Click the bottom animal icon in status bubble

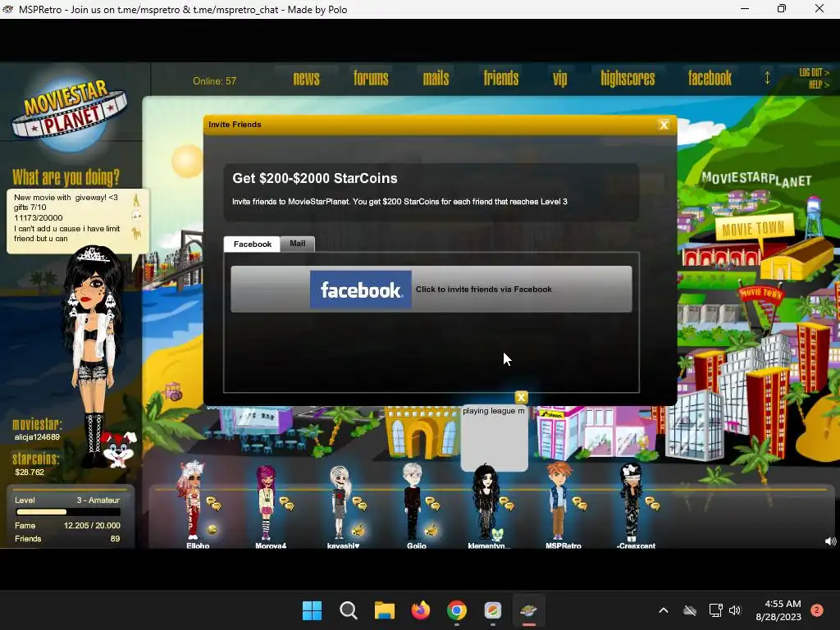(x=136, y=233)
